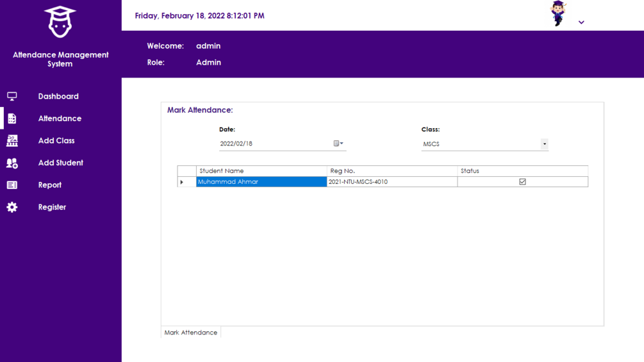Click the Dashboard monitor icon
Screen dimensions: 644x362
click(12, 96)
